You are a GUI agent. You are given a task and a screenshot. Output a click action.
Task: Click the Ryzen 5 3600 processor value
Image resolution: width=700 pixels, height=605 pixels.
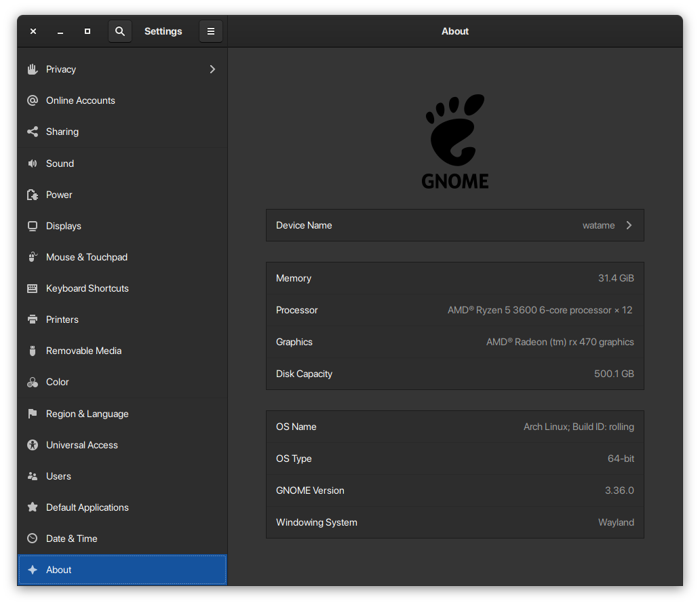540,311
